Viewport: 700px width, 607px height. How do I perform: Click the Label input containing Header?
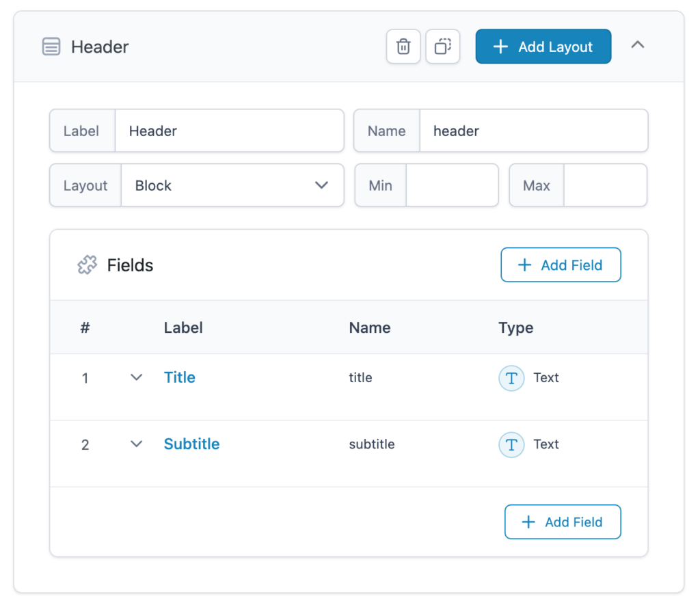tap(229, 131)
